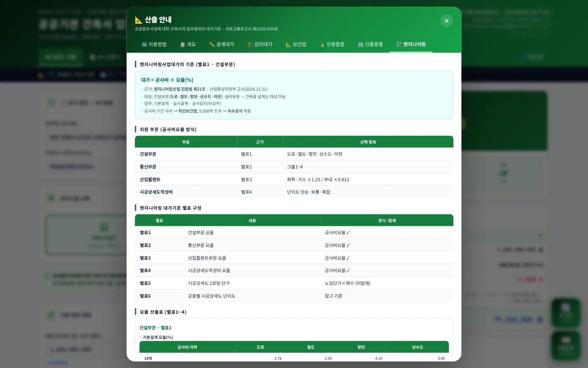
Task: Click the 그룹1~4 cell
Action: (295, 167)
